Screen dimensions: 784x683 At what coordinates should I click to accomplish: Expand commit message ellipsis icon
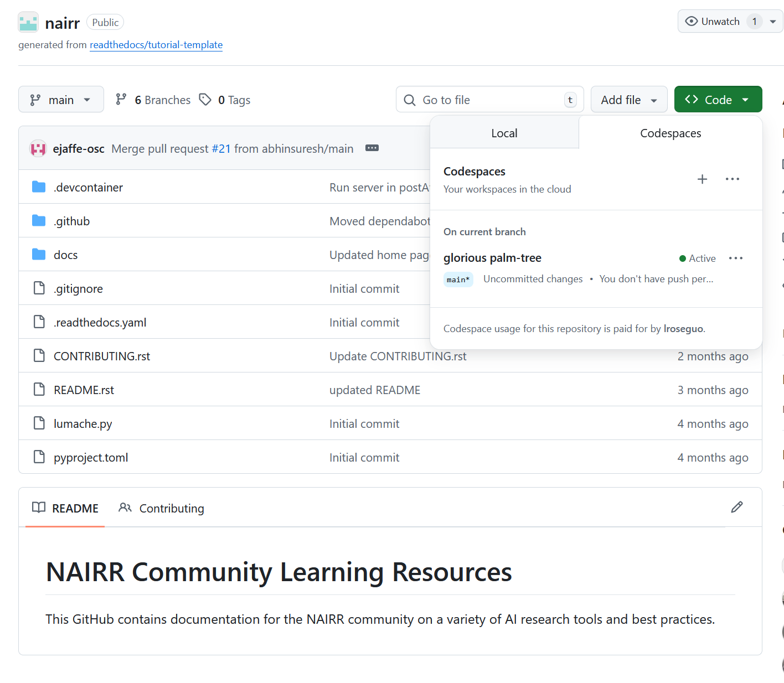click(x=372, y=148)
